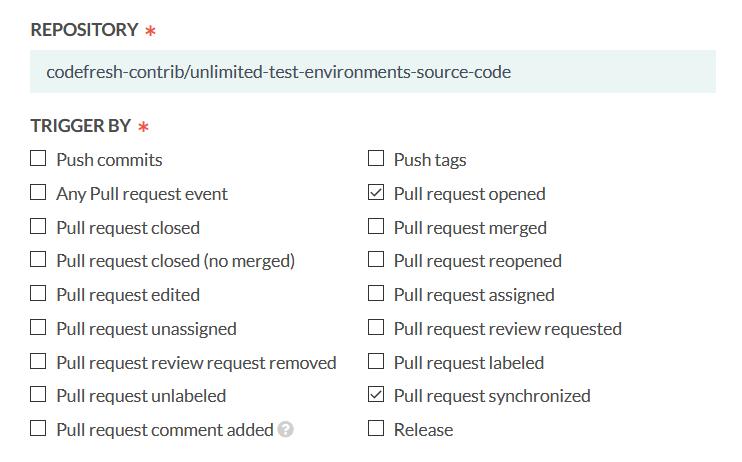Check the Pull request reopened option

[x=376, y=260]
